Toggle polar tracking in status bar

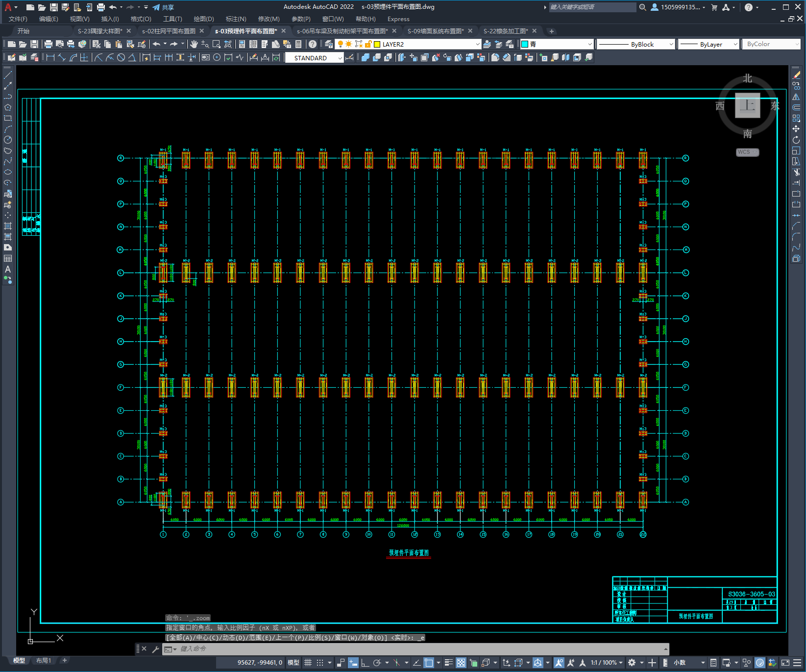pos(377,663)
